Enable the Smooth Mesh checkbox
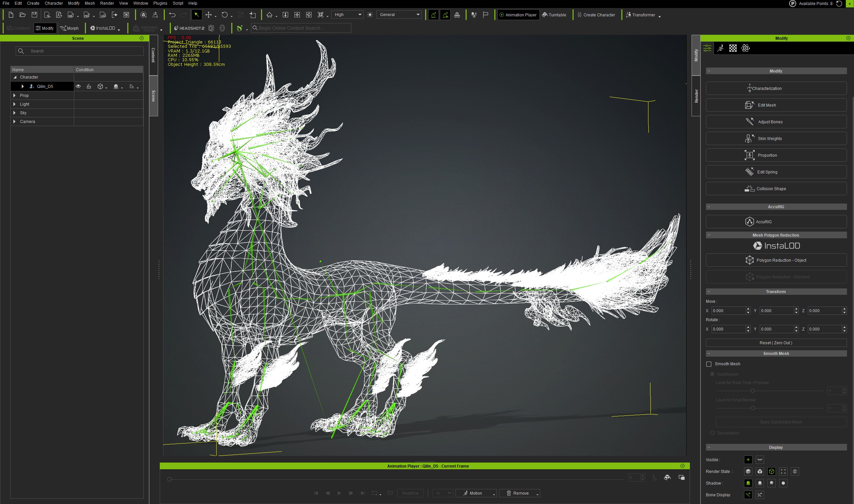Image resolution: width=854 pixels, height=504 pixels. (x=709, y=364)
